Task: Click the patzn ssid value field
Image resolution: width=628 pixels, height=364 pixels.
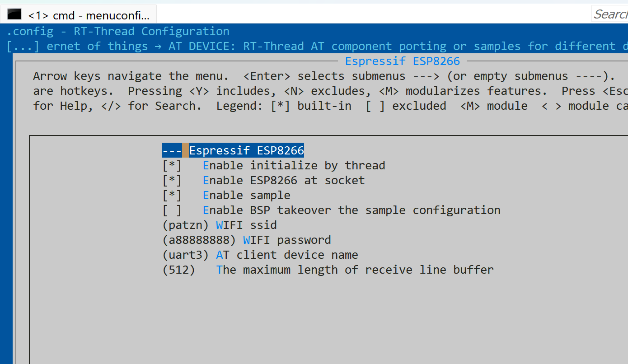Action: (x=186, y=225)
